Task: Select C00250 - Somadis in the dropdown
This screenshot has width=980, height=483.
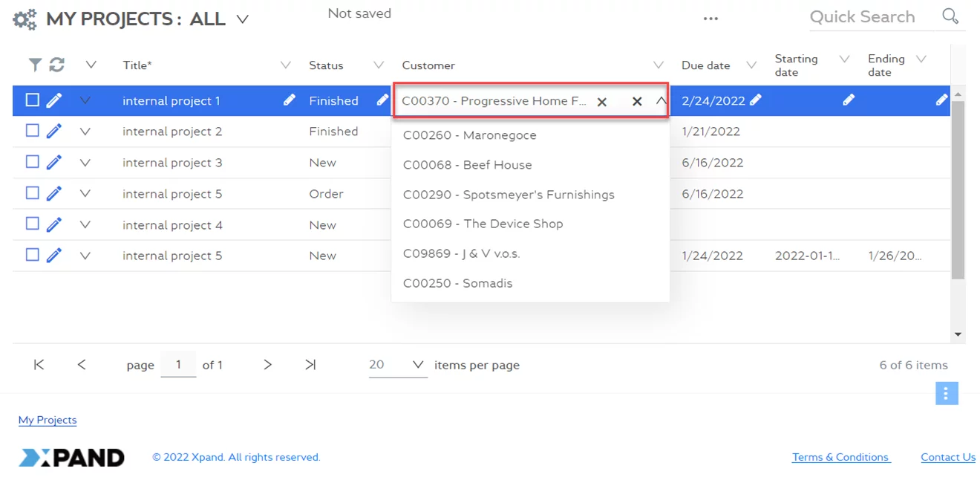Action: pos(457,283)
